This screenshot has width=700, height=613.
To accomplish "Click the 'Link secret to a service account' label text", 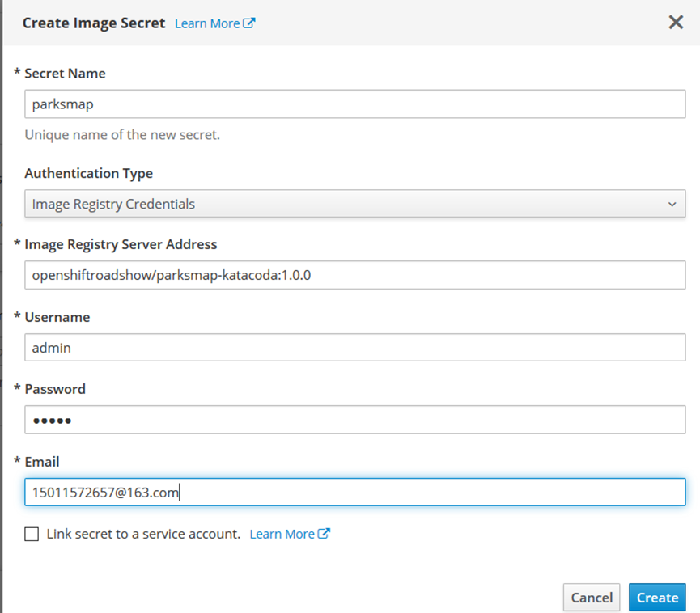I will pyautogui.click(x=143, y=534).
